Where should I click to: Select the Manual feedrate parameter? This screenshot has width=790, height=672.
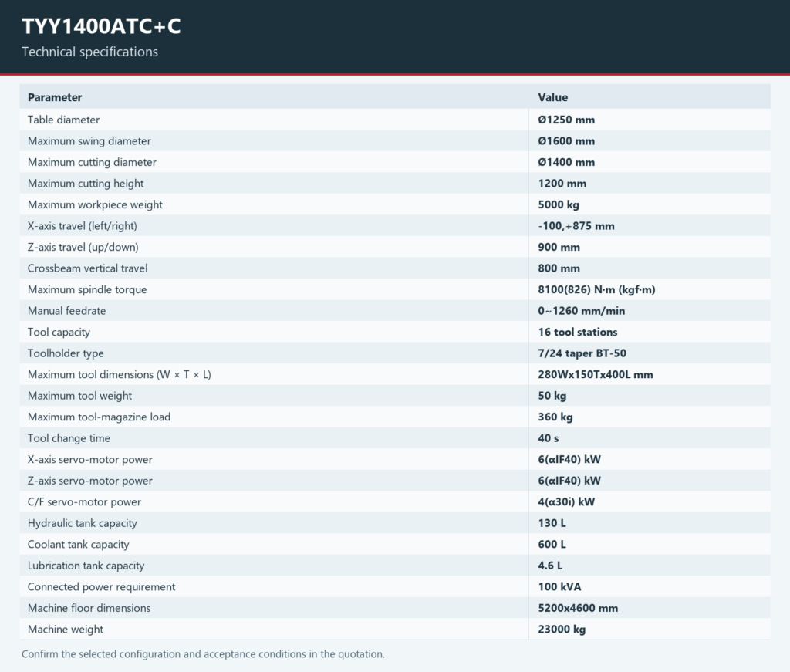pyautogui.click(x=66, y=311)
